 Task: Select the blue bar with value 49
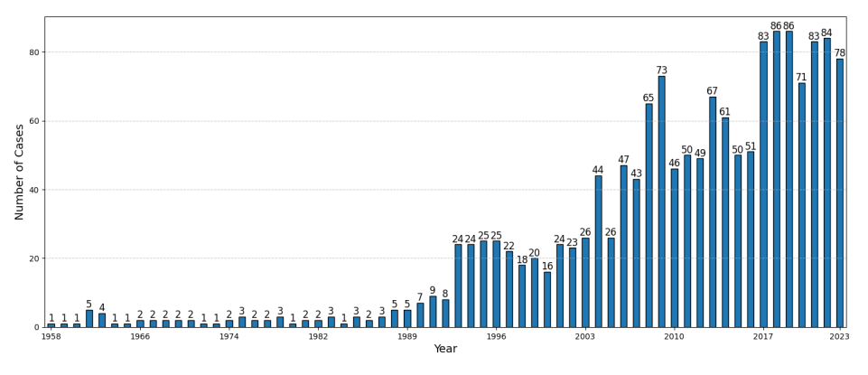point(700,243)
